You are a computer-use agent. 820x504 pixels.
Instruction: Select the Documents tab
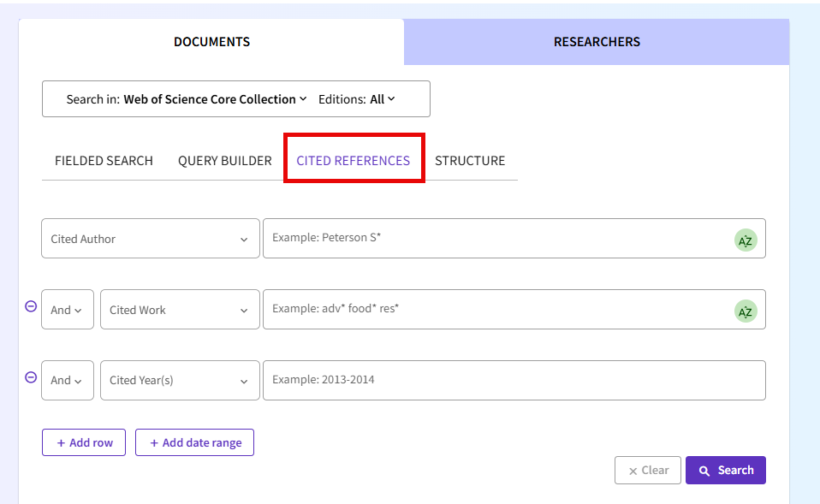click(211, 42)
